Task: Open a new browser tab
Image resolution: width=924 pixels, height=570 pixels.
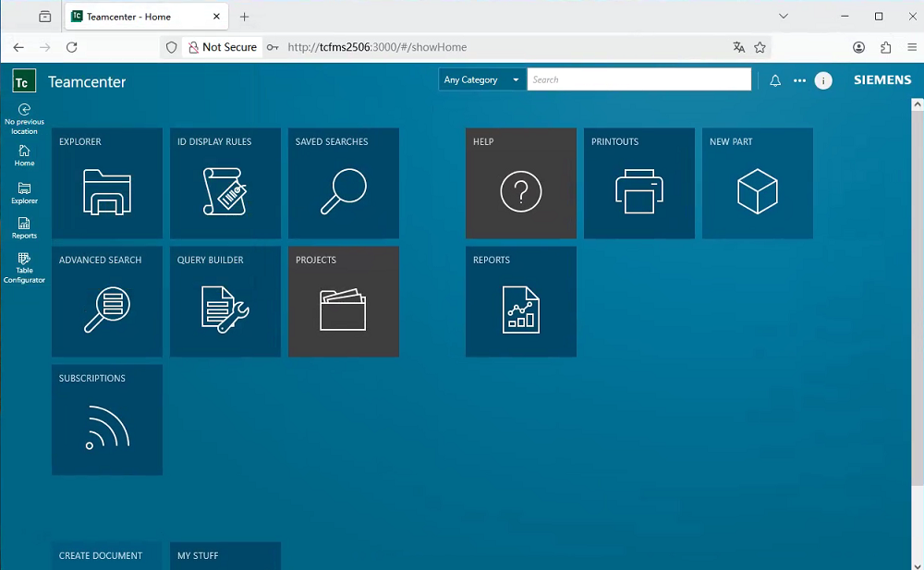Action: pos(244,17)
